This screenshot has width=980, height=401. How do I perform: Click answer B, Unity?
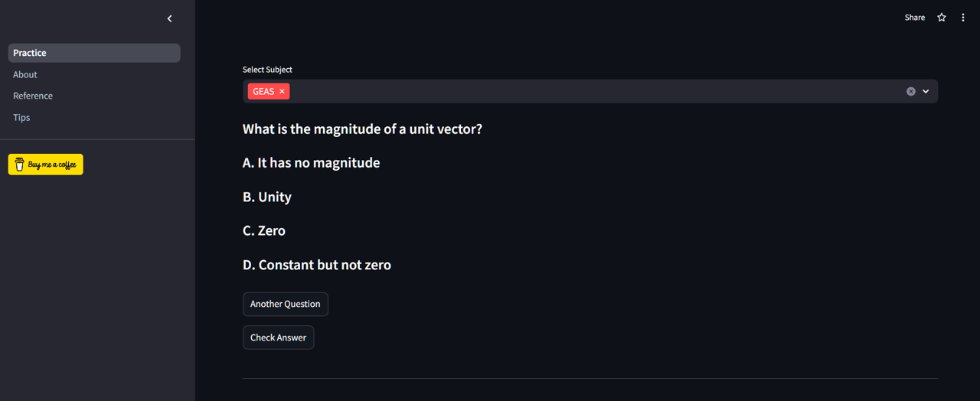tap(267, 197)
